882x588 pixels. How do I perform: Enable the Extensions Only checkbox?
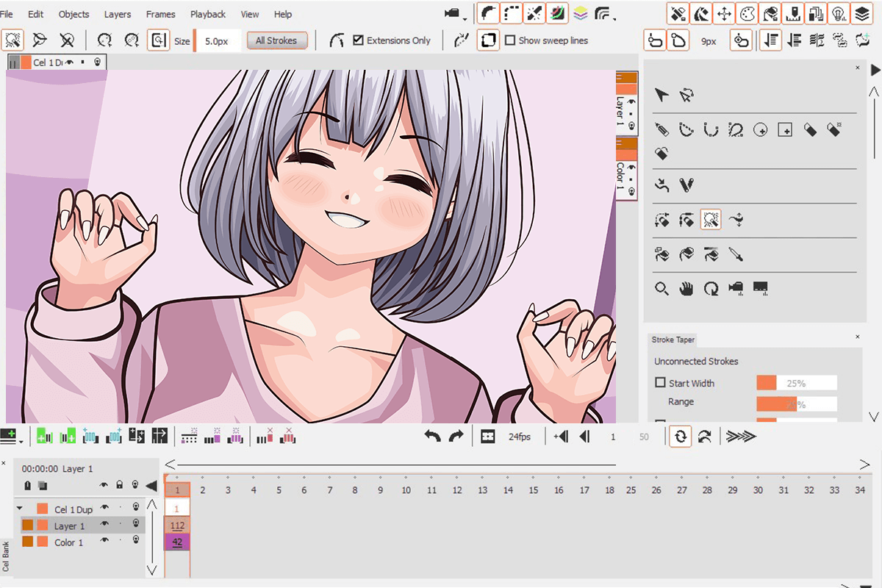click(359, 40)
